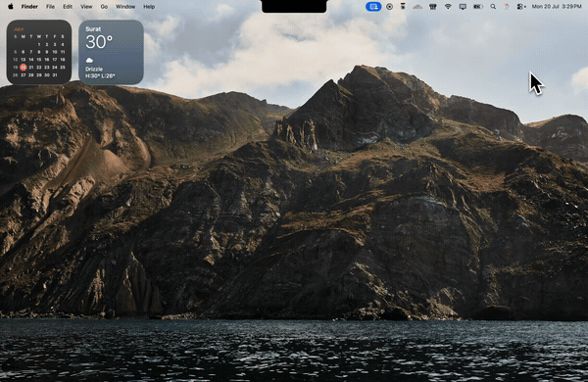This screenshot has height=382, width=588.
Task: Click H:30° L:26° in weather widget
Action: click(x=100, y=76)
